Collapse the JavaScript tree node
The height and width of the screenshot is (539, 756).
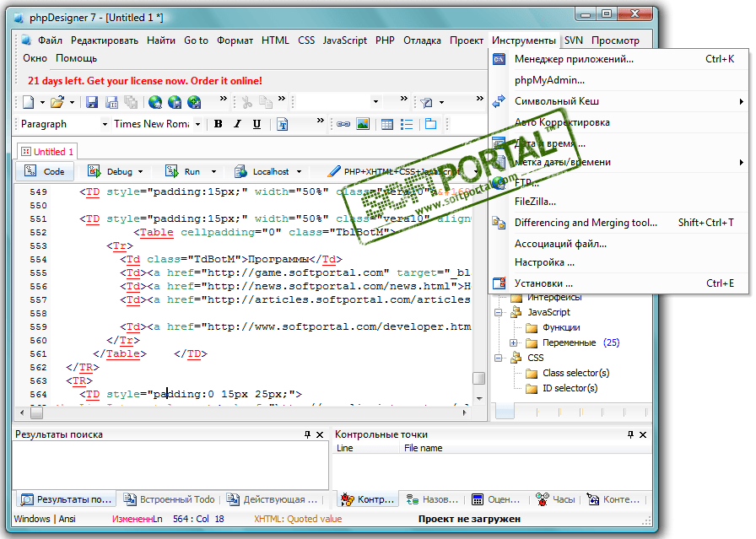pyautogui.click(x=498, y=312)
